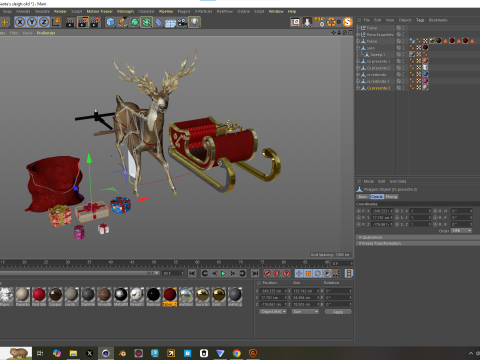The height and width of the screenshot is (360, 480).
Task: Open the MoGraph menu
Action: coord(125,11)
